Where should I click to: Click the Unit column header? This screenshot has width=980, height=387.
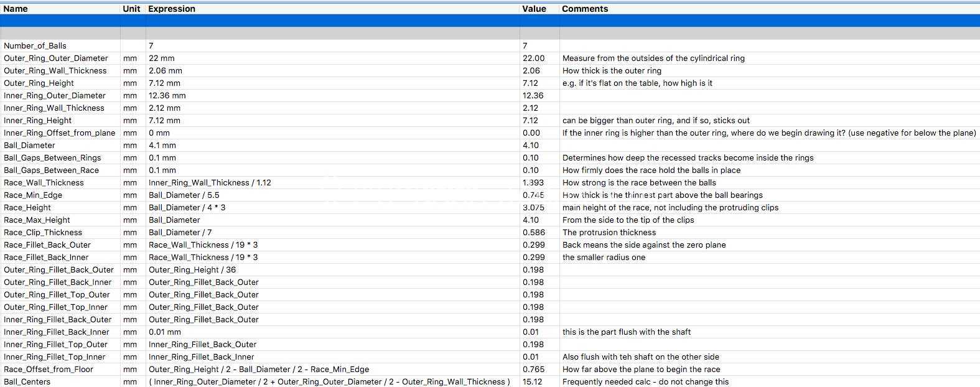[131, 9]
